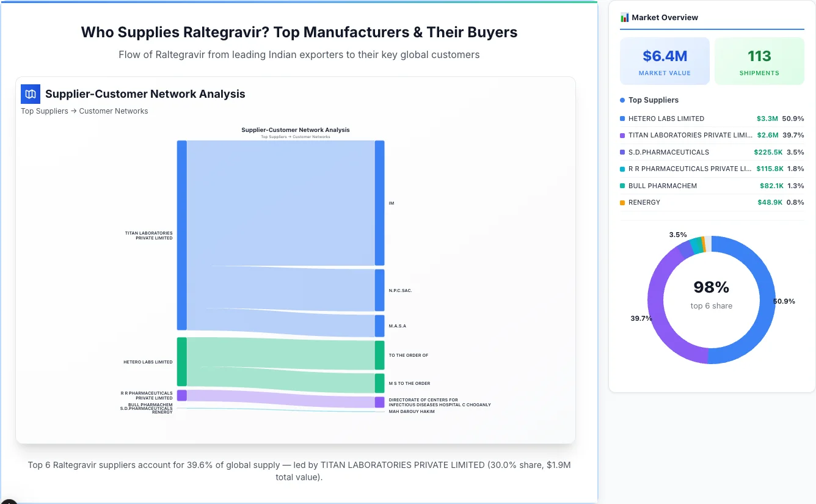816x504 pixels.
Task: Click the Market Overview bar chart icon
Action: pos(624,17)
